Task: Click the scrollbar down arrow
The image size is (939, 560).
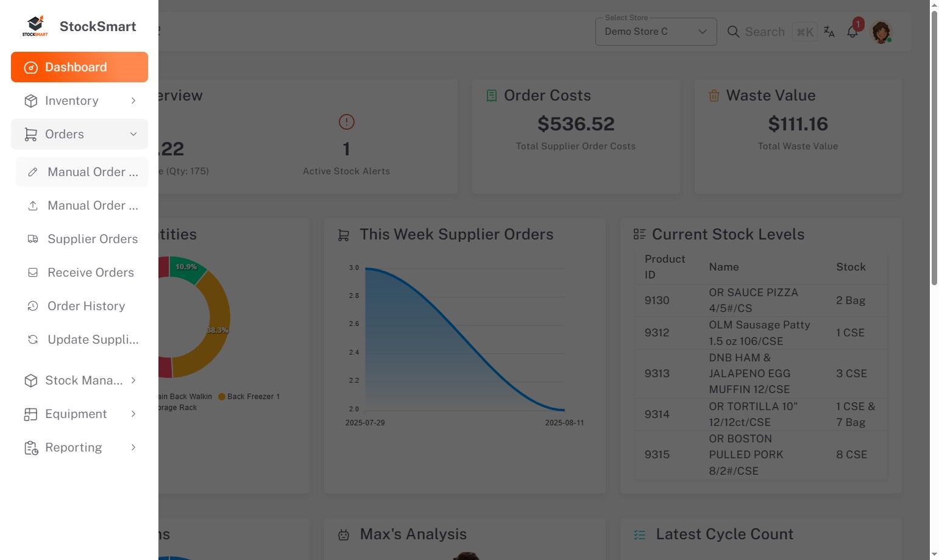Action: (934, 555)
